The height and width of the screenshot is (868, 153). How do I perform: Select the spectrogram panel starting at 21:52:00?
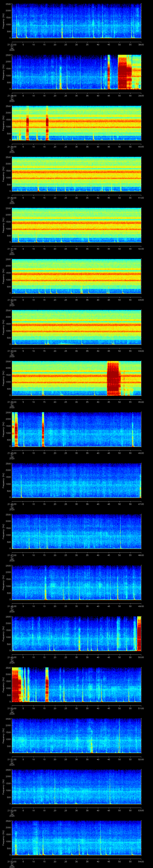coord(76,787)
